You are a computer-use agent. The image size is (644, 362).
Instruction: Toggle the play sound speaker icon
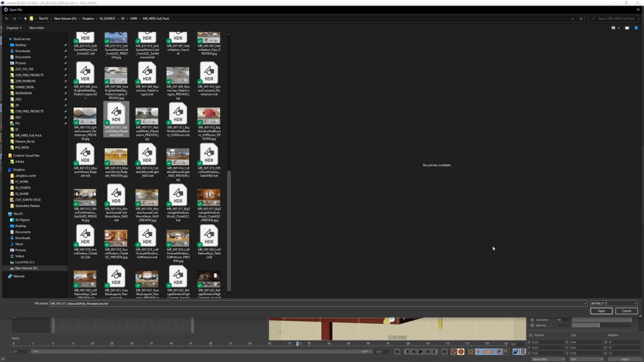click(x=516, y=352)
